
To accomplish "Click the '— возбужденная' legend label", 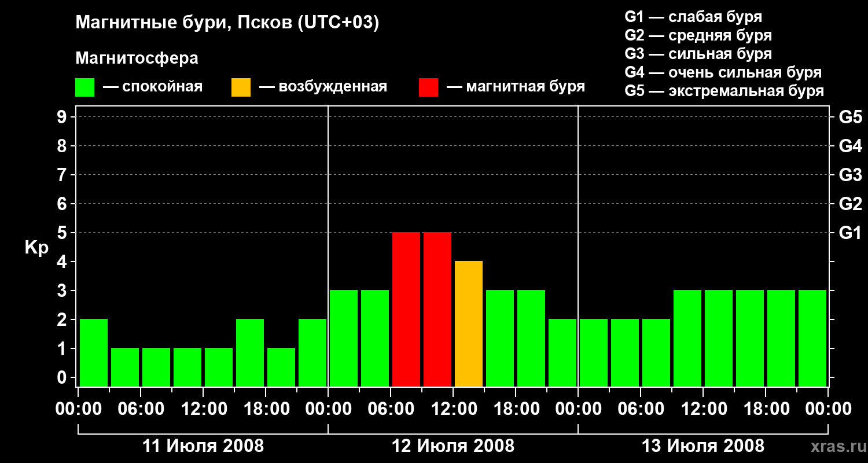I will [323, 87].
